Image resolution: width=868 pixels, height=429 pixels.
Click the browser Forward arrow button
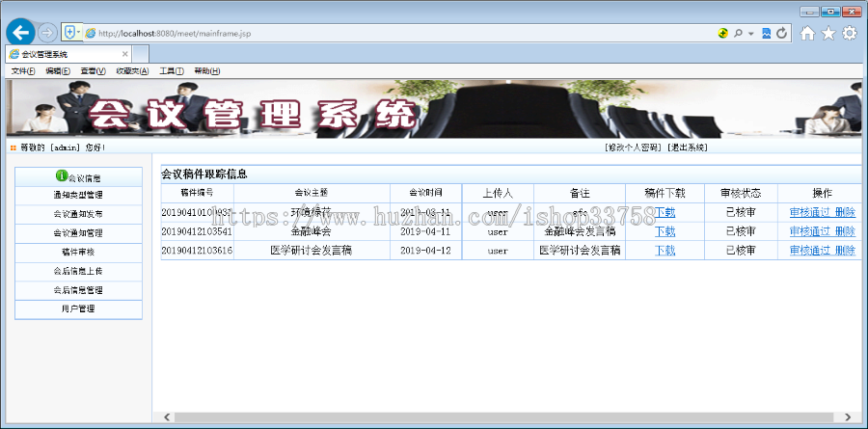(47, 33)
